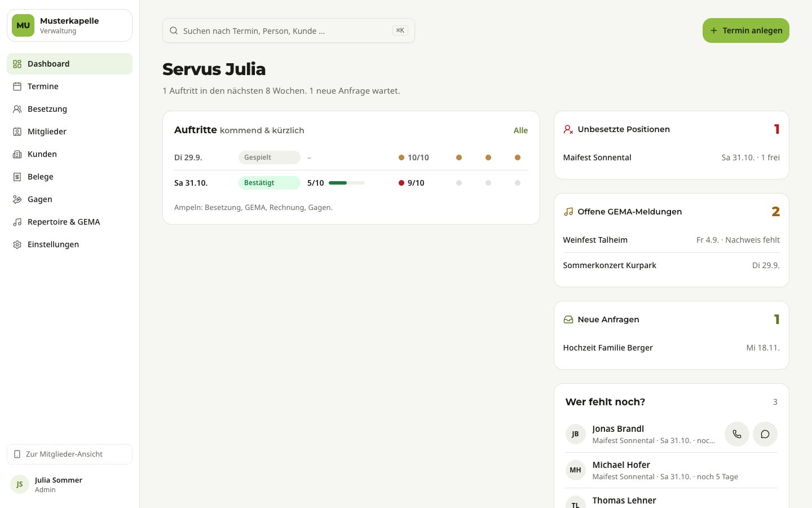This screenshot has height=508, width=812.
Task: Click the 5/10 Besetzung progress bar
Action: [346, 183]
